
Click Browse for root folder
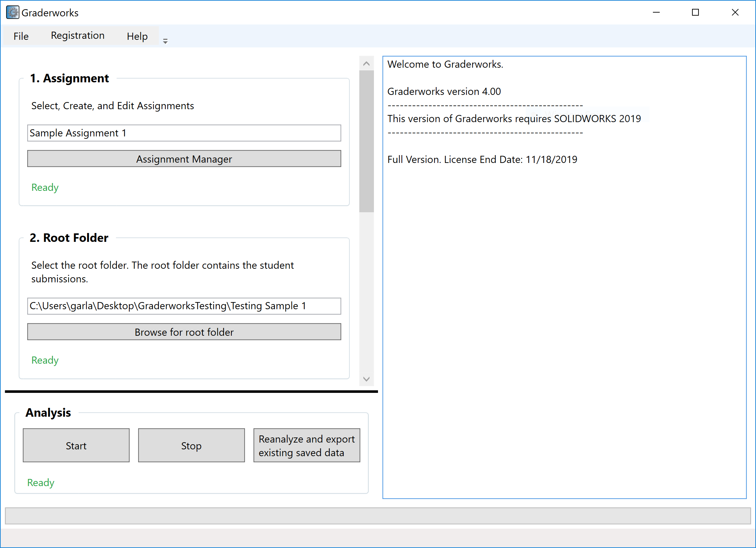click(x=184, y=332)
